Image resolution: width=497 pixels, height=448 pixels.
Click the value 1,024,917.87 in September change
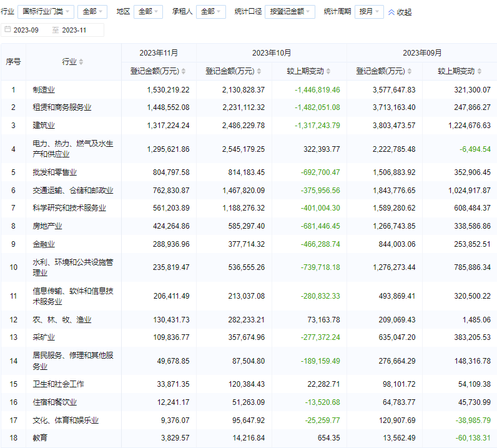click(x=470, y=191)
